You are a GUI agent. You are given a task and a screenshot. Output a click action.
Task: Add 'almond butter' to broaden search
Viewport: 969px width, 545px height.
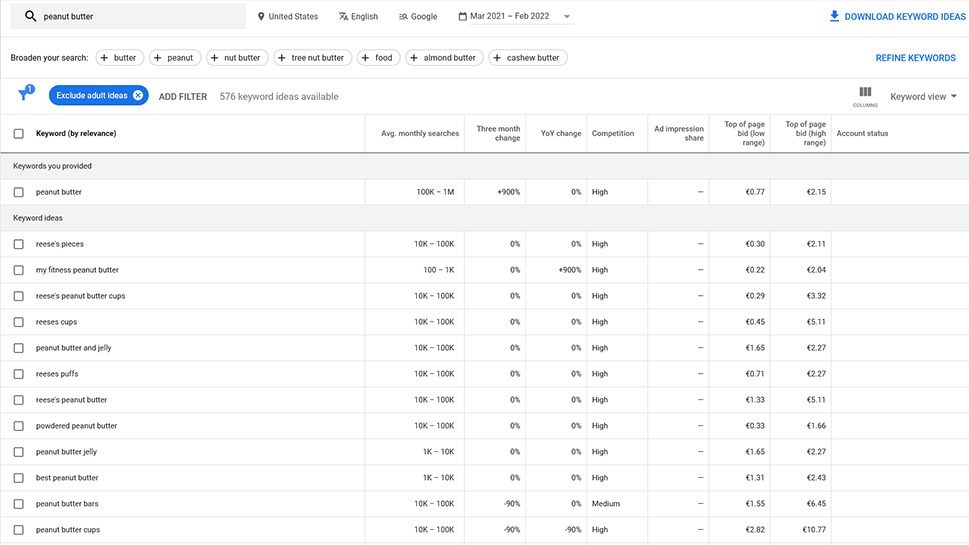[444, 58]
